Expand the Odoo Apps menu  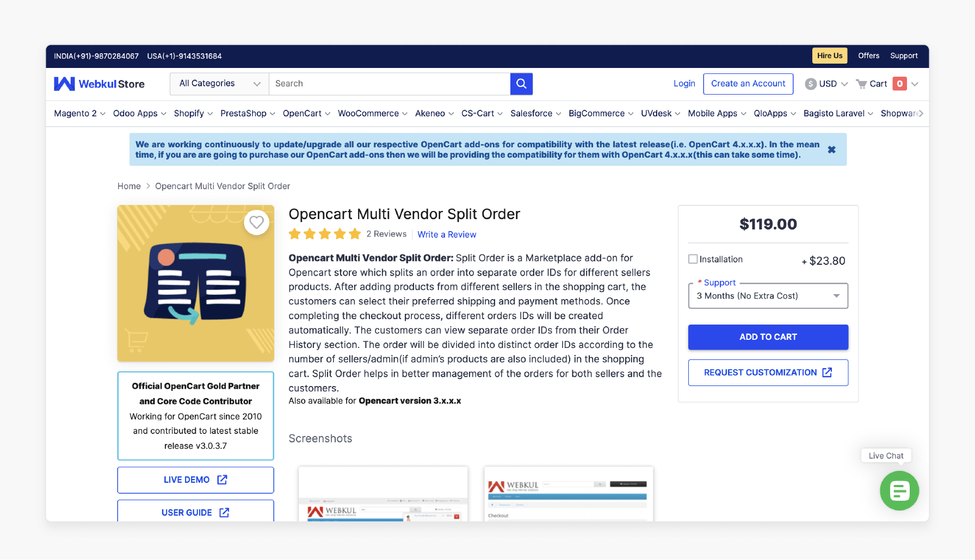pyautogui.click(x=140, y=114)
